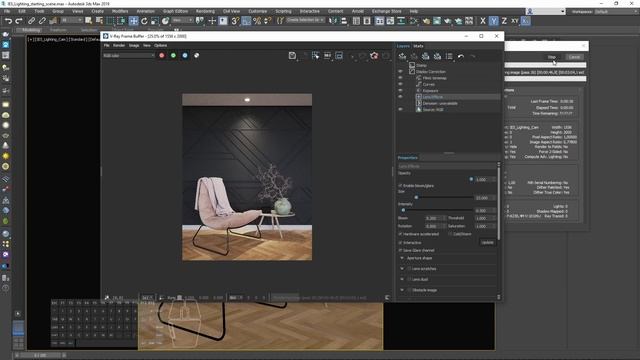Viewport: 640px width, 360px height.
Task: Toggle visibility of Source: RGB layer
Action: point(400,109)
